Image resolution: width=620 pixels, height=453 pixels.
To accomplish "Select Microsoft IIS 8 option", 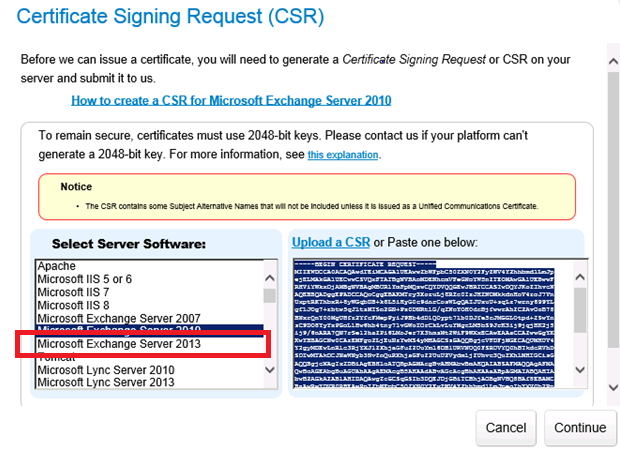I will pos(149,305).
